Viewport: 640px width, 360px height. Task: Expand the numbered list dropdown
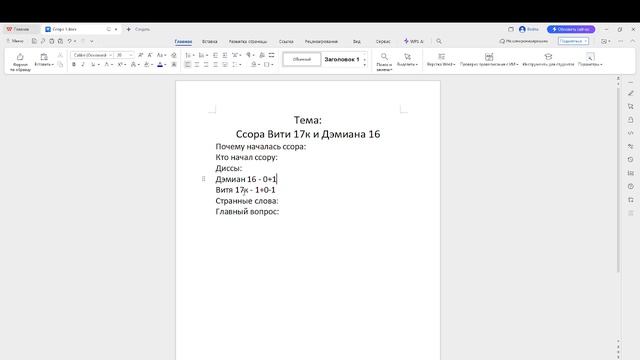pyautogui.click(x=207, y=55)
